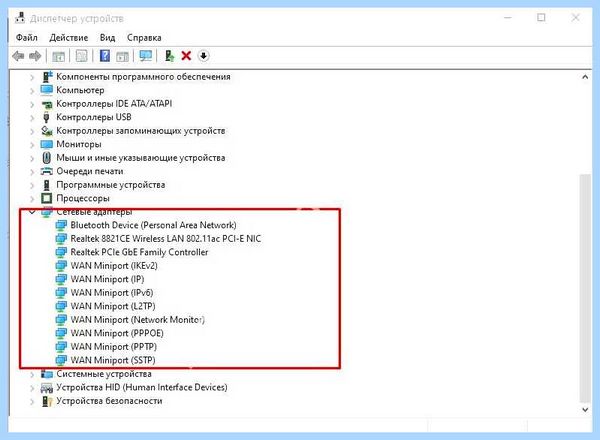Expand Компоненты программного обеспечения node
Image resolution: width=600 pixels, height=440 pixels.
(x=32, y=78)
